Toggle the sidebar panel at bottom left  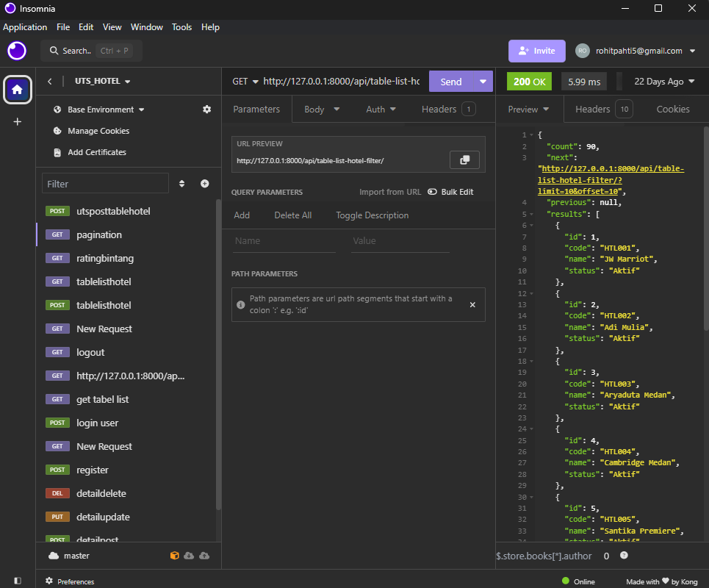18,581
